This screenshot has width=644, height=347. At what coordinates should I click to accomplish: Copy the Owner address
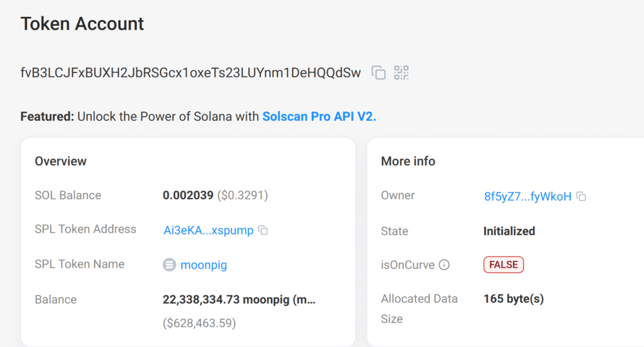pyautogui.click(x=582, y=197)
